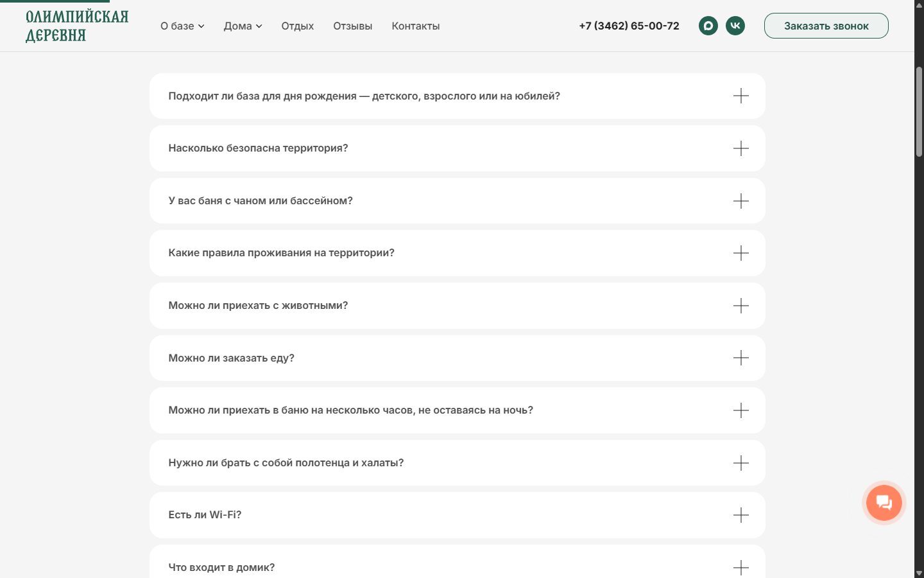Click plus icon for towels and robes question
Screen dimensions: 924x578
[x=740, y=463]
